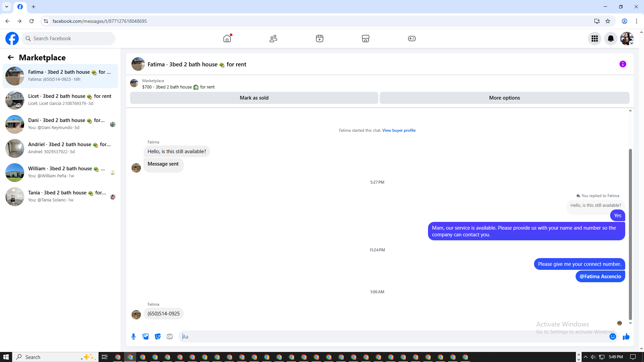The width and height of the screenshot is (644, 362).
Task: Open Andriel's chat in the list
Action: [60, 148]
